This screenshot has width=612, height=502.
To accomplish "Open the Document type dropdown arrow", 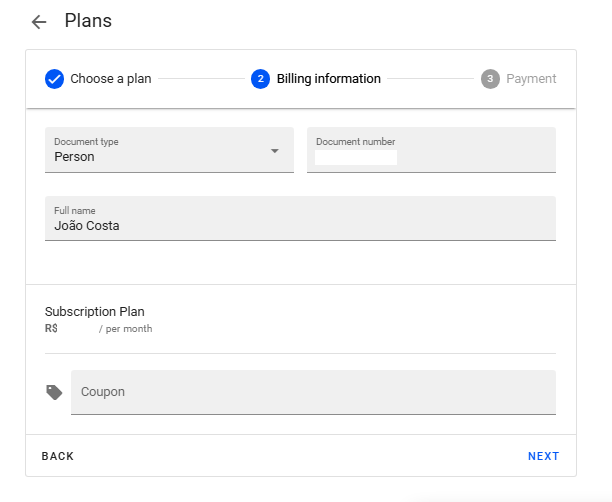I will coord(274,151).
